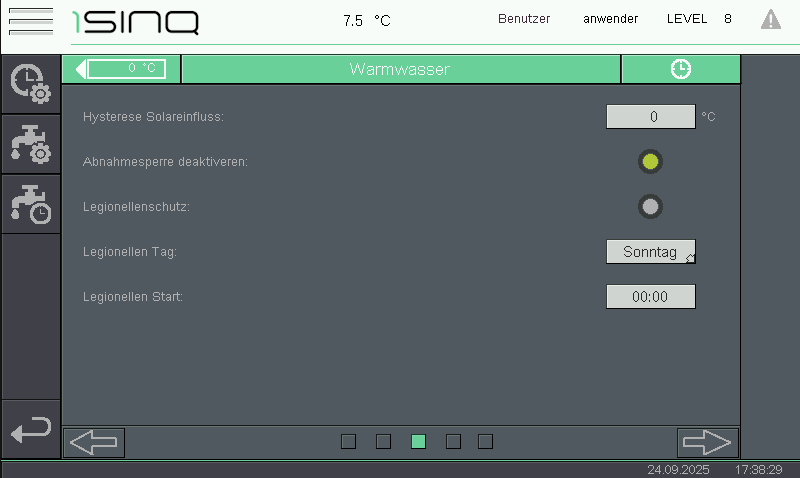
Task: Go to previous page with left arrow
Action: coord(94,442)
